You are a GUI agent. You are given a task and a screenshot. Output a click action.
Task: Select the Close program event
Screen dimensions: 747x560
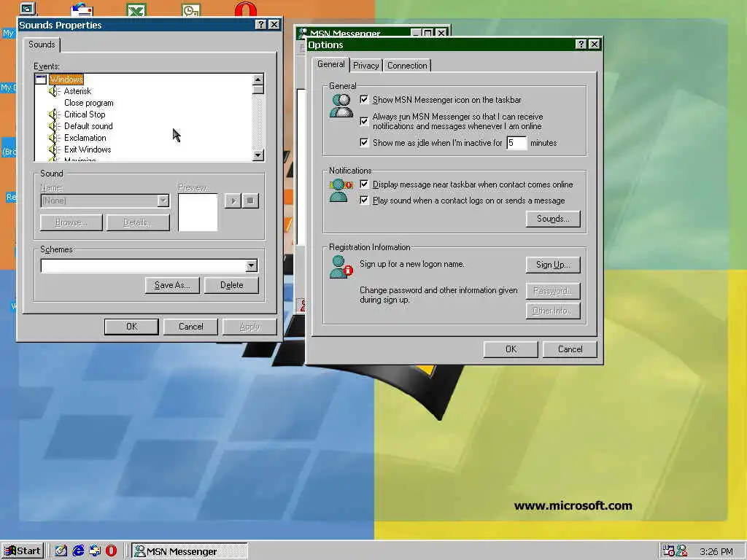88,103
